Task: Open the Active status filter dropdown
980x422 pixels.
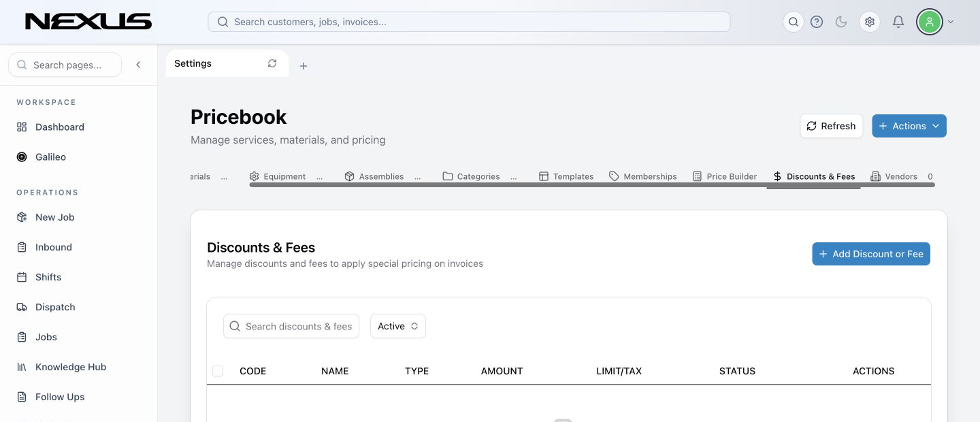Action: click(x=398, y=326)
